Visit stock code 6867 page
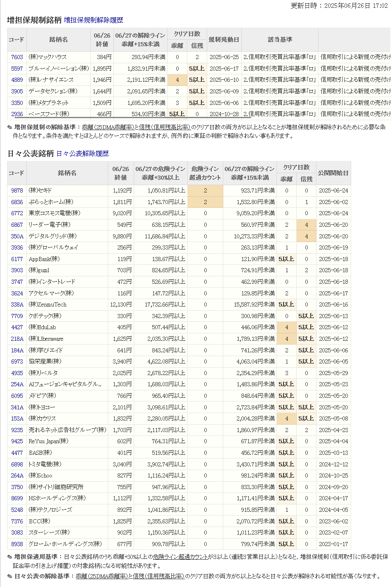Screen dimensions: 392x587 17,225
